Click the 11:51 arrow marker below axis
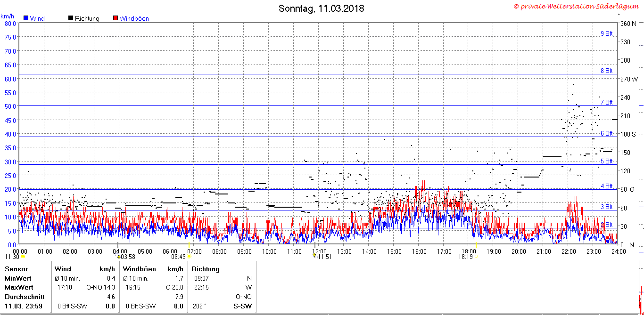This screenshot has height=315, width=644. [314, 256]
